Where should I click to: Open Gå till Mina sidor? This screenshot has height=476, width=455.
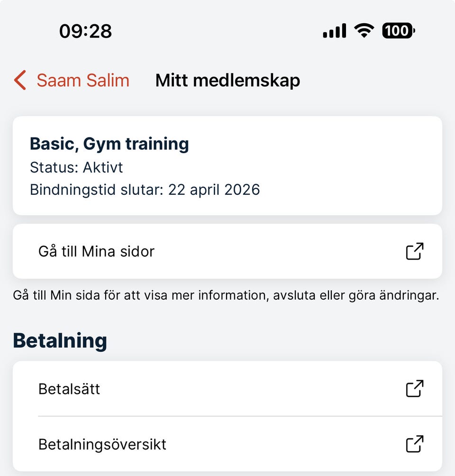pyautogui.click(x=96, y=251)
